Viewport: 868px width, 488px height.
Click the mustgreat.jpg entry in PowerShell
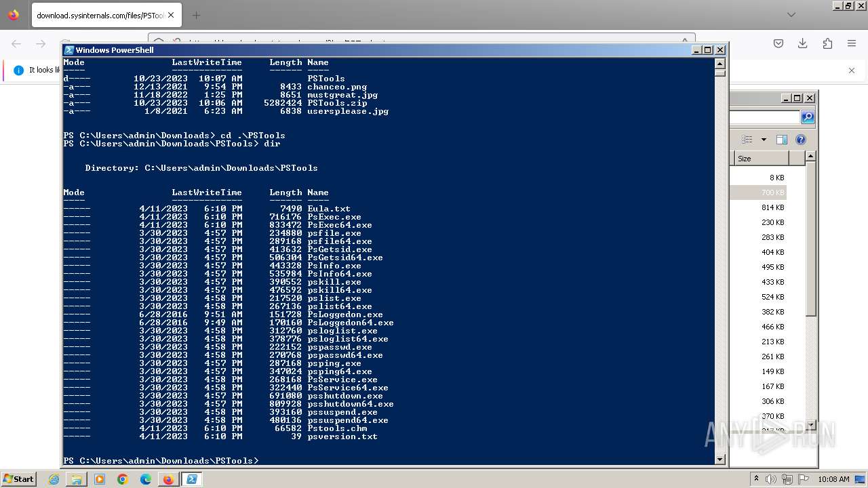[x=342, y=95]
